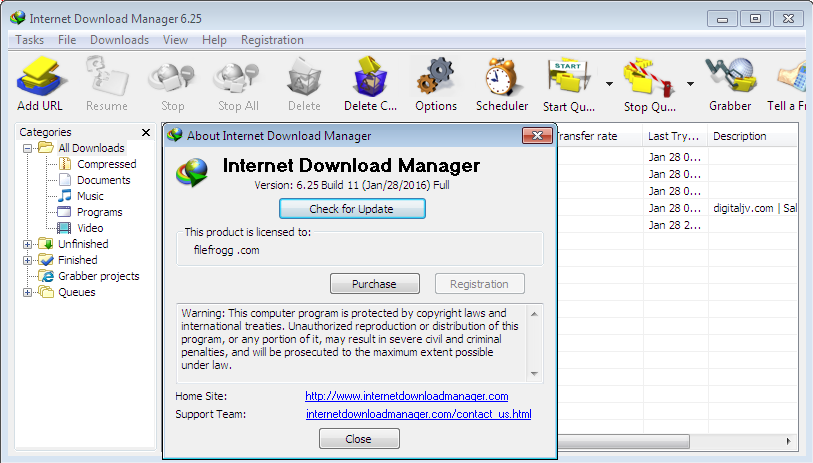813x463 pixels.
Task: Click horizontal scrollbar right arrow
Action: click(x=789, y=441)
